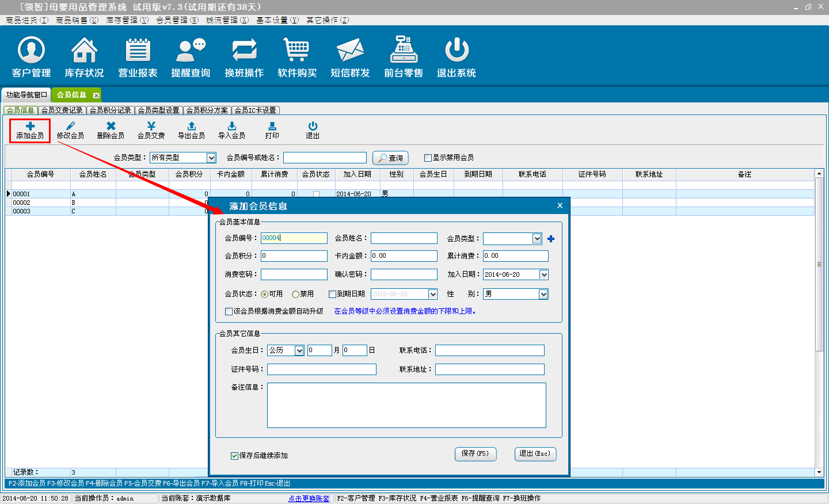The height and width of the screenshot is (504, 829).
Task: Open 营业报表 report icon
Action: [x=138, y=51]
